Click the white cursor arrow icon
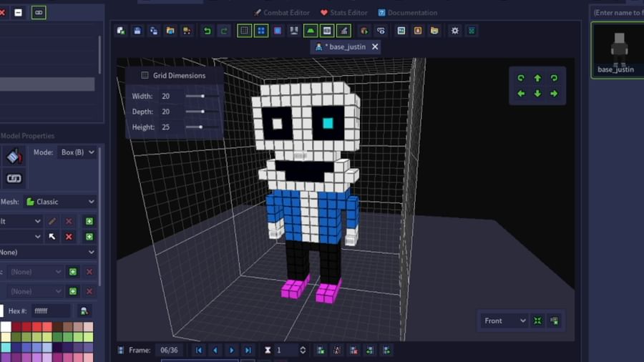Screen dimensions: 644x362 point(52,237)
